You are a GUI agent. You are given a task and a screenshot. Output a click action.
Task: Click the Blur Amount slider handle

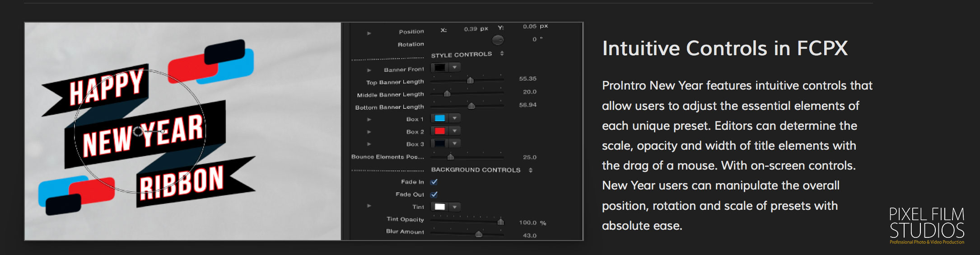click(x=479, y=234)
